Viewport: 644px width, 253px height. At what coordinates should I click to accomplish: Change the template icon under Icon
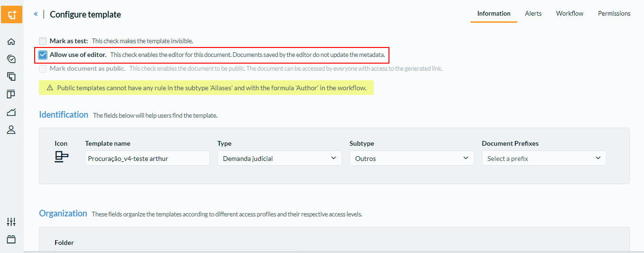61,157
